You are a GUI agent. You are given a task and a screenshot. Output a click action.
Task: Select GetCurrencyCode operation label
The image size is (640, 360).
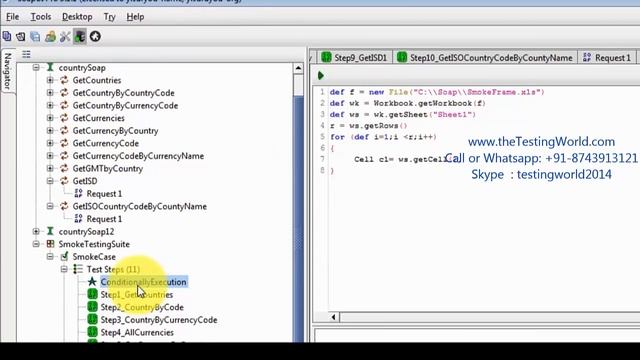[106, 143]
